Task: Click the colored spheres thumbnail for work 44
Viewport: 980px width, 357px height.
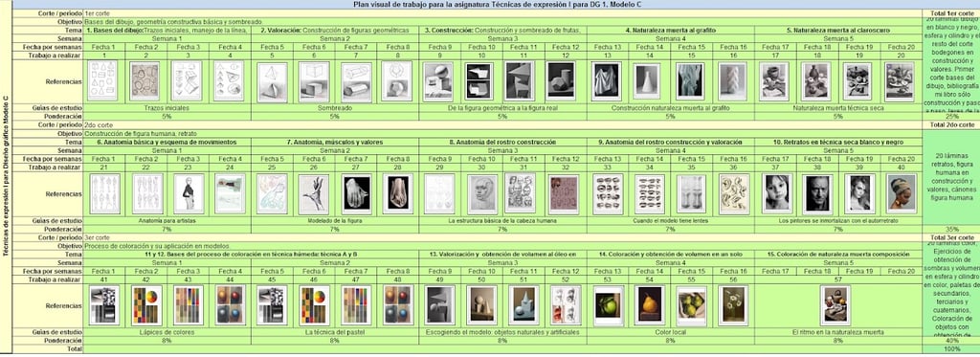Action: tap(229, 305)
